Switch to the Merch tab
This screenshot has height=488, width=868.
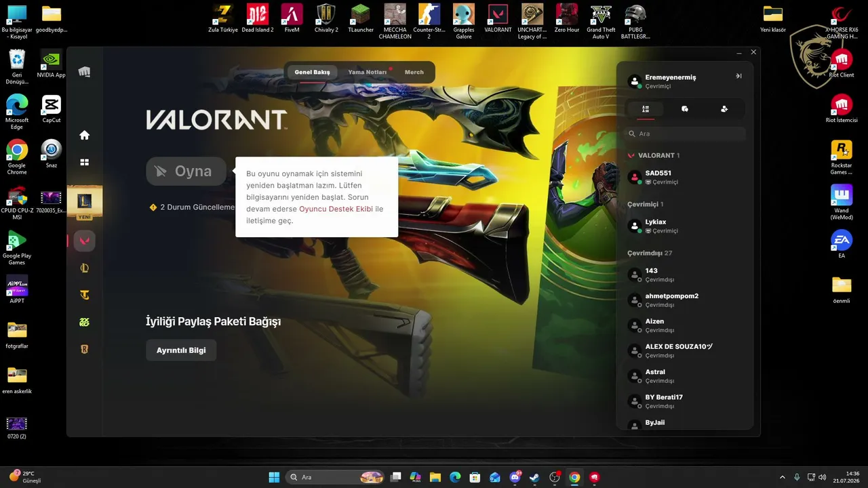[x=414, y=72]
